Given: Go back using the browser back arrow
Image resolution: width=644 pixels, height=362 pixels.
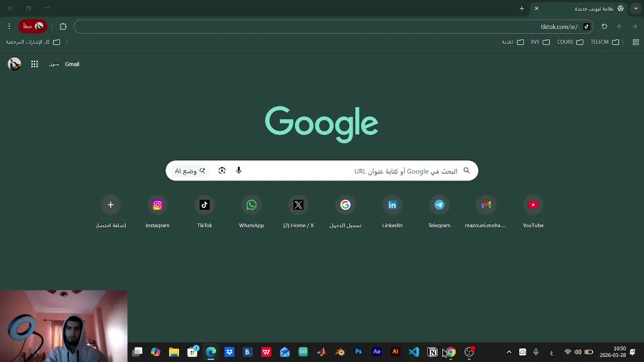Looking at the screenshot, I should pos(635,26).
